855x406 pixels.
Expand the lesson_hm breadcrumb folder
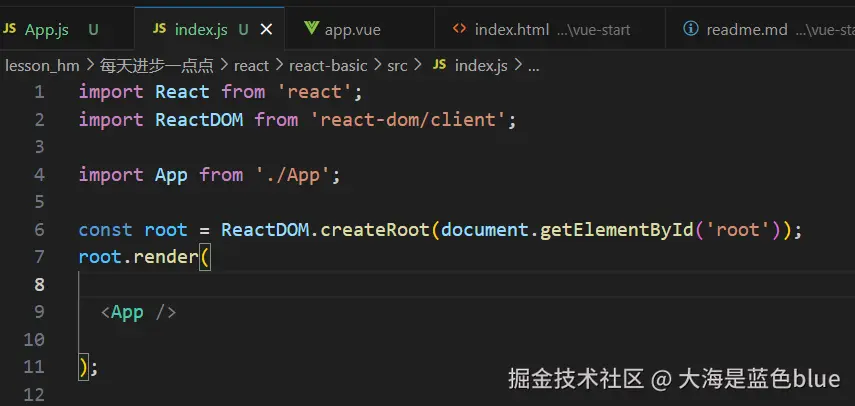43,66
